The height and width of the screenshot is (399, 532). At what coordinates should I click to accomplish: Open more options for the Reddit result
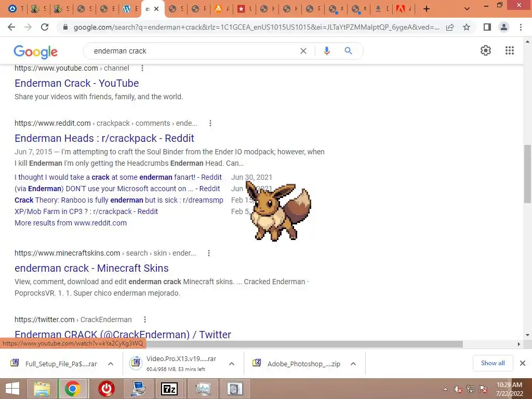210,123
